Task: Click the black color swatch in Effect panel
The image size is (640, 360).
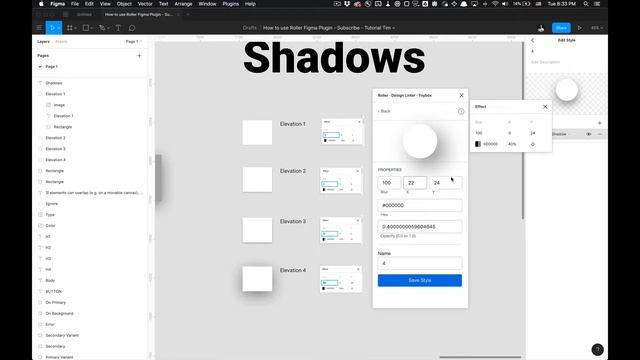Action: (x=478, y=144)
